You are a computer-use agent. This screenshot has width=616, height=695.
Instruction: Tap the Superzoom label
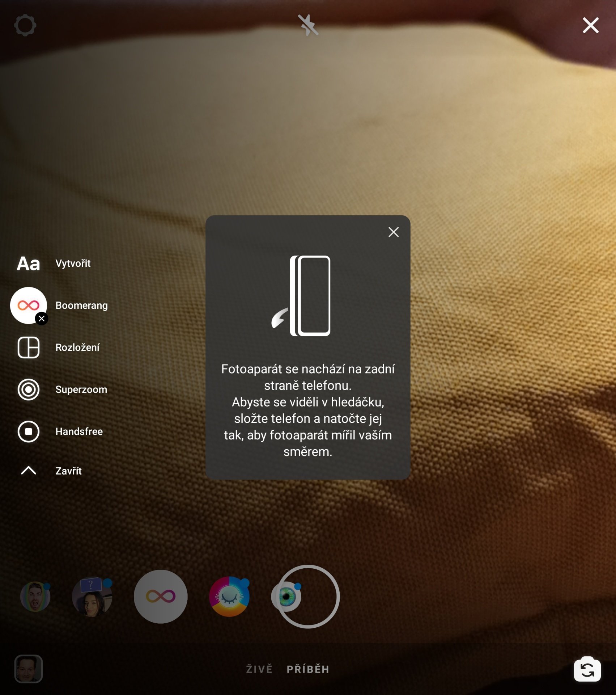81,389
